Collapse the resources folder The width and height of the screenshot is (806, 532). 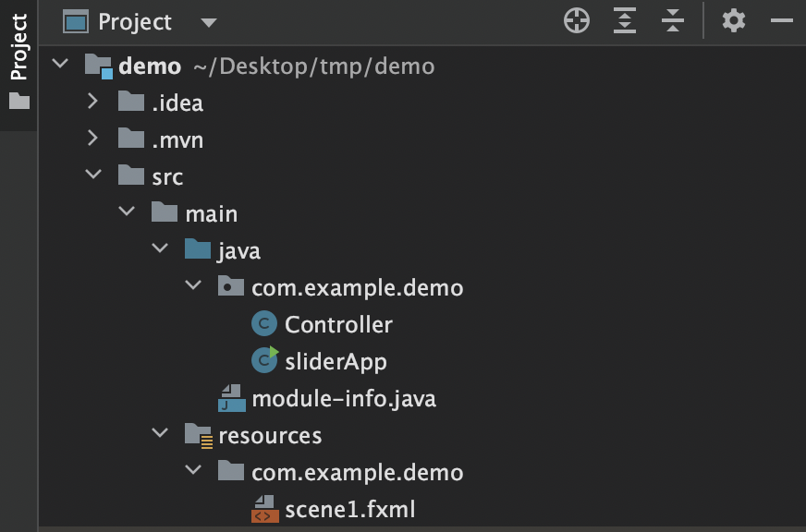tap(160, 434)
